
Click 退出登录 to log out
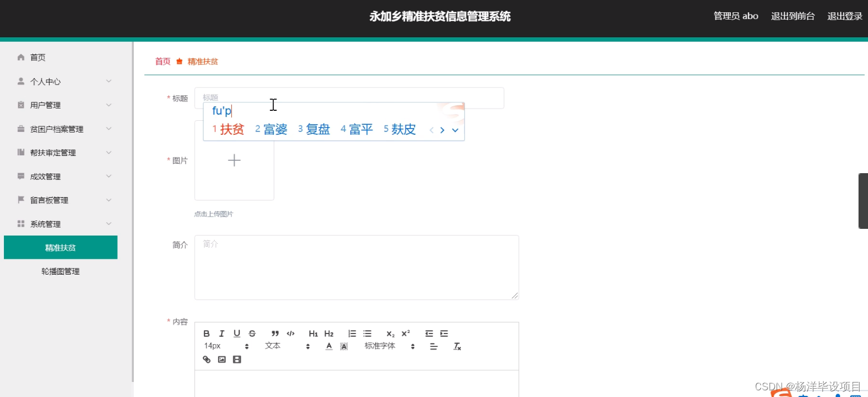coord(845,16)
